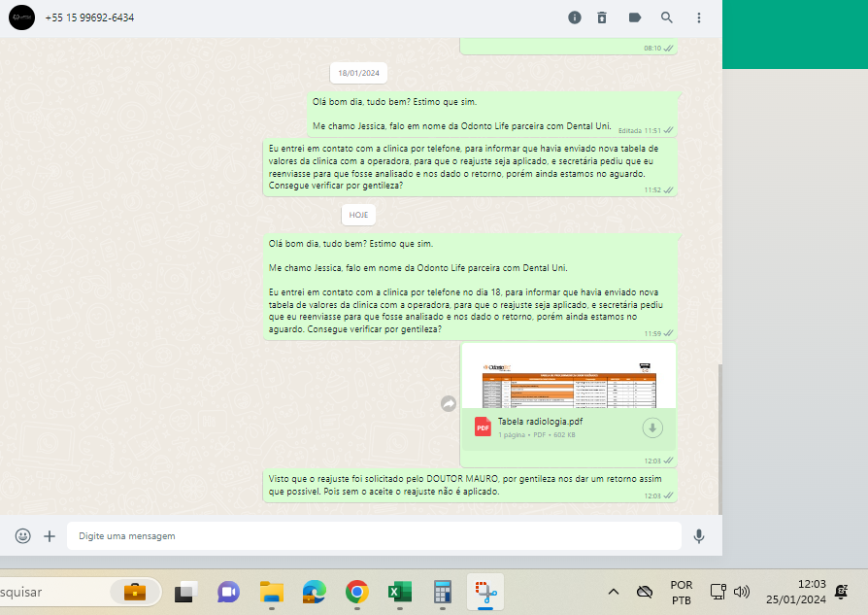This screenshot has height=615, width=868.
Task: Open the clock showing 12:03 25/01/2024
Action: 796,592
